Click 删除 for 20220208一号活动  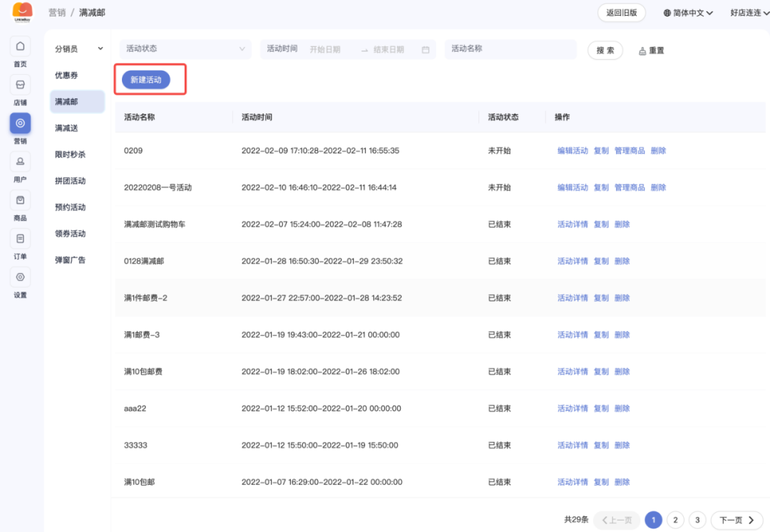[x=658, y=188]
